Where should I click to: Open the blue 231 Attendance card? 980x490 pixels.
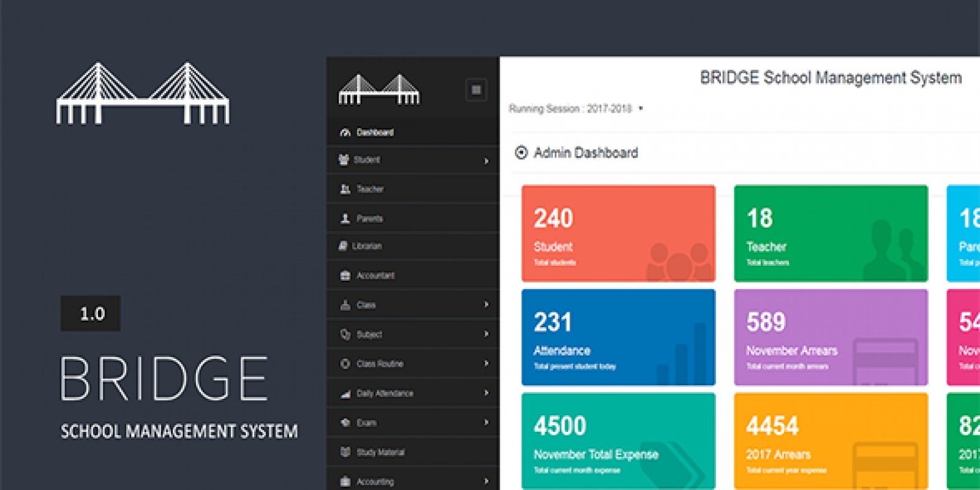619,337
